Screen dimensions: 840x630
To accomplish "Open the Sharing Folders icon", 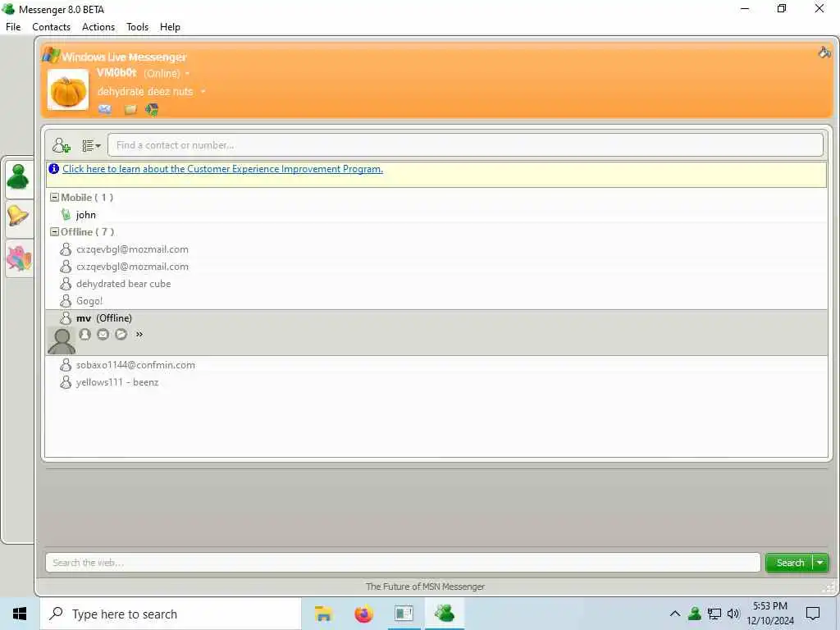I will [130, 110].
